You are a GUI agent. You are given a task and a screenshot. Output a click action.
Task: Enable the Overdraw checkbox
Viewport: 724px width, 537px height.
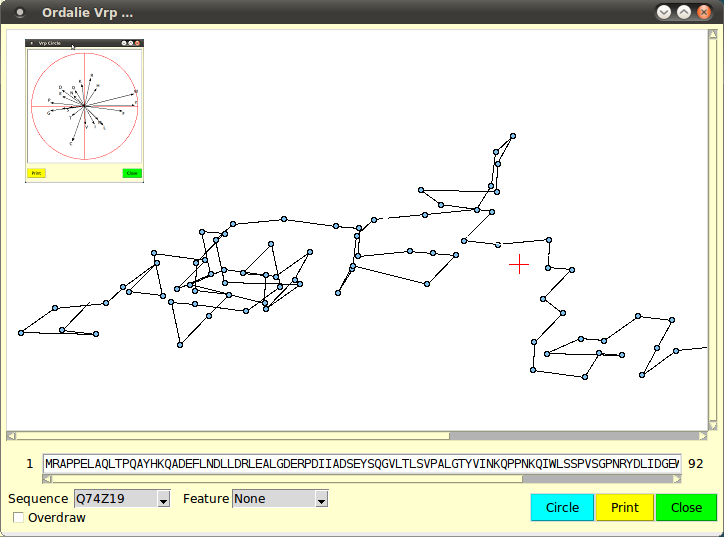(x=18, y=518)
